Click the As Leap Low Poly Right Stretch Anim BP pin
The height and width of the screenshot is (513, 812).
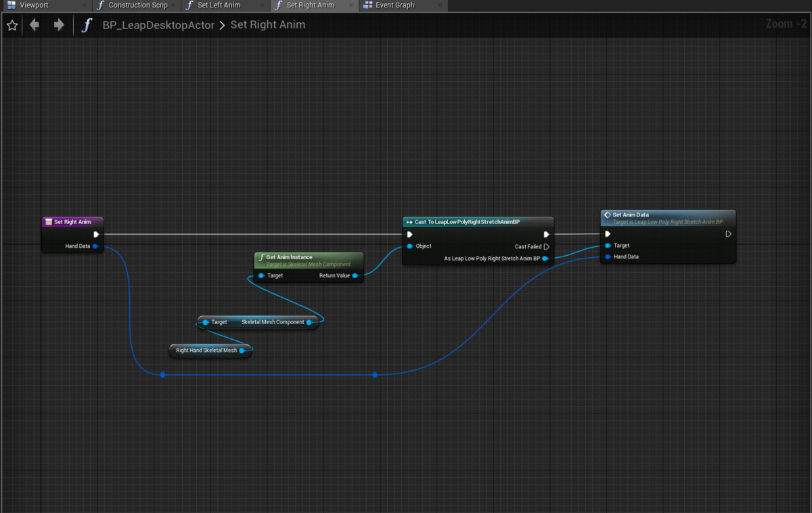pyautogui.click(x=545, y=259)
